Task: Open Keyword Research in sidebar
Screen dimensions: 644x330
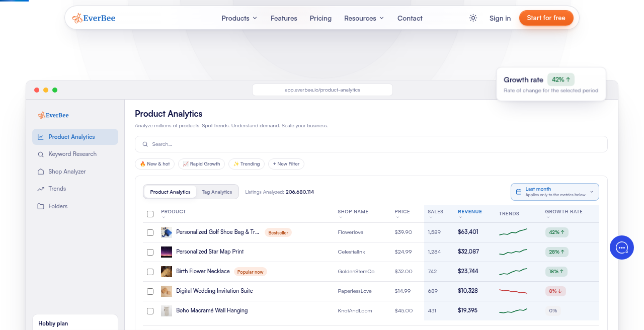Action: (x=75, y=154)
